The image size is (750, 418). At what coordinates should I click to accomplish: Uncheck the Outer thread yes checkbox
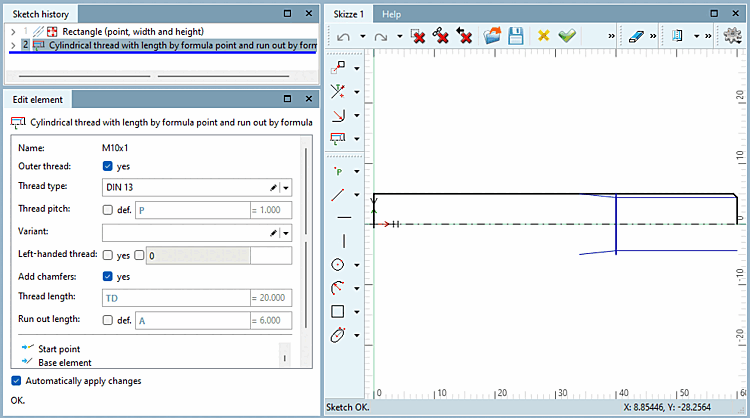coord(108,166)
